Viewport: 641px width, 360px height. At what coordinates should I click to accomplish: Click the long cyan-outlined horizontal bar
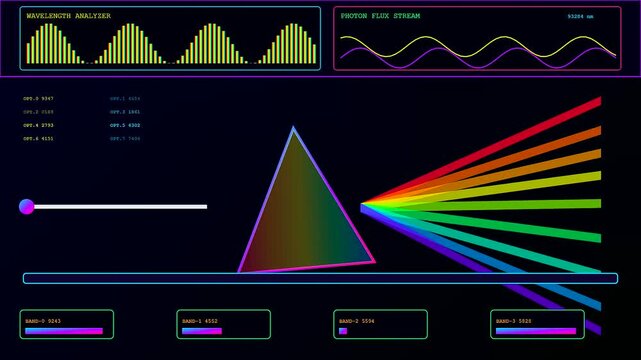320,278
